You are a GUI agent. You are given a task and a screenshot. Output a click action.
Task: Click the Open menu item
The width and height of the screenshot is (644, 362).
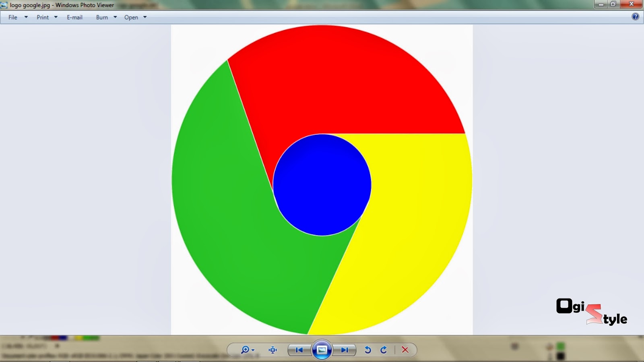click(x=131, y=17)
